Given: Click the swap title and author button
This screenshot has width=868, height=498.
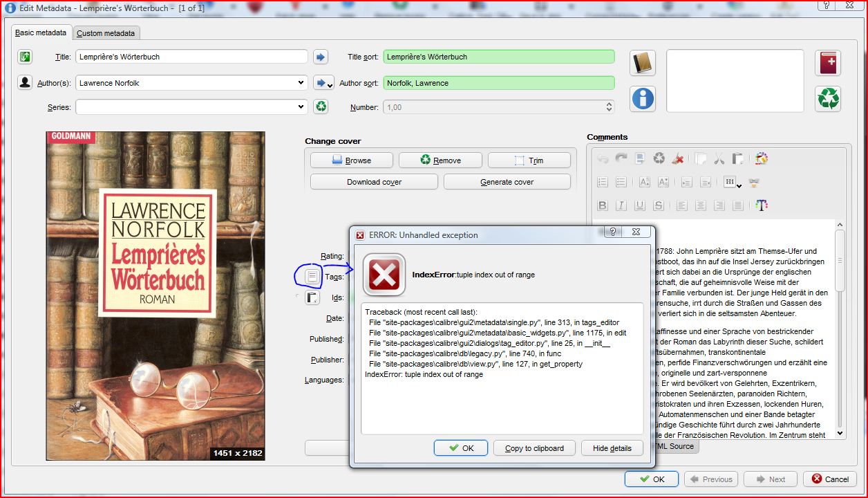Looking at the screenshot, I should [x=26, y=57].
